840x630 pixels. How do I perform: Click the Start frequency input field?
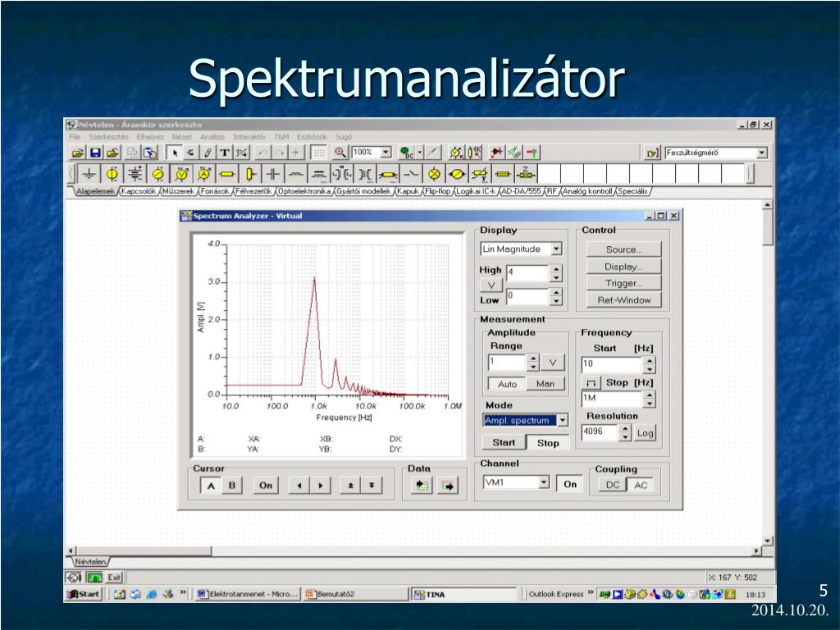(612, 364)
